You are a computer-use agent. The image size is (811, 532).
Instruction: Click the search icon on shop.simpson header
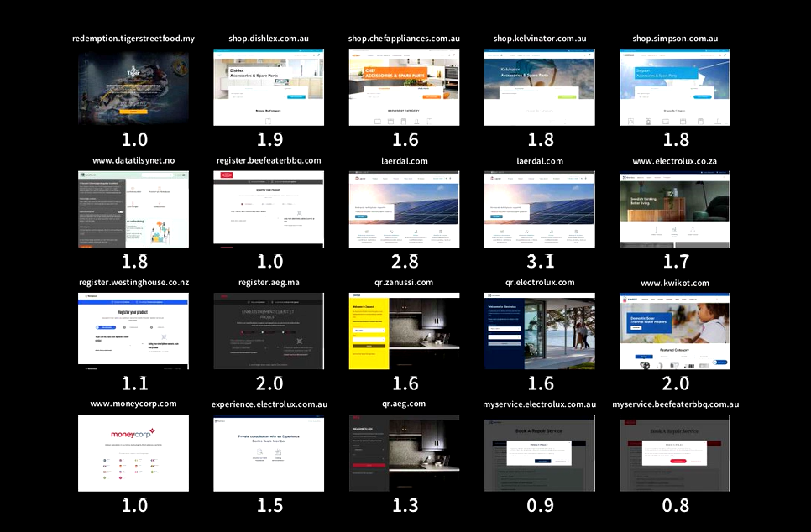[x=720, y=55]
